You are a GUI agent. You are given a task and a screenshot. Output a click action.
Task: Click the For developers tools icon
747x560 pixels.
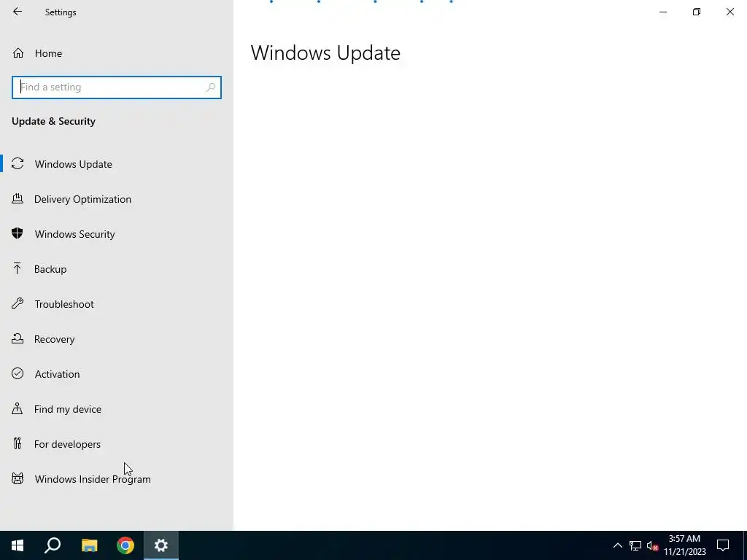pos(18,444)
